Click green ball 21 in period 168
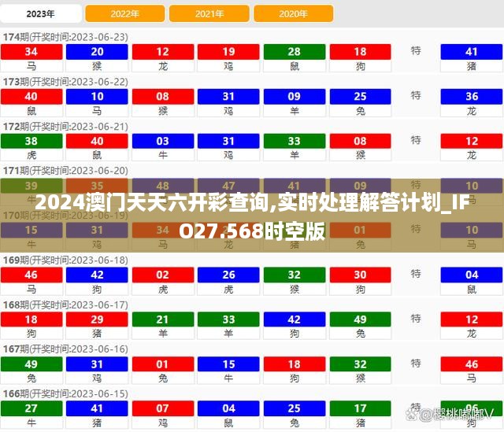 [163, 319]
